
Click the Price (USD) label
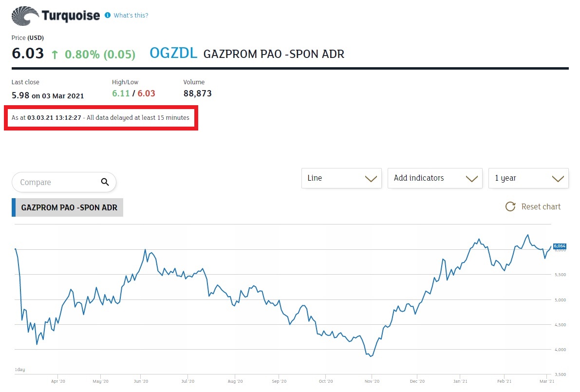tap(28, 37)
